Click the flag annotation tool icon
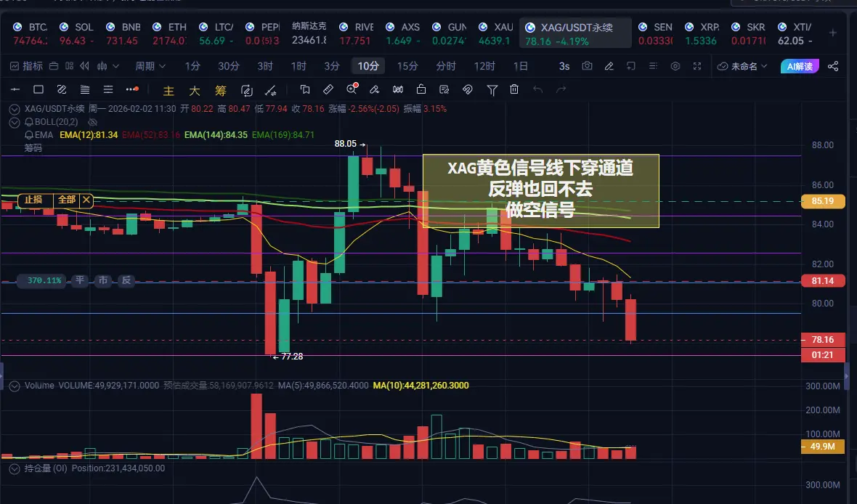This screenshot has height=504, width=857. click(x=305, y=89)
